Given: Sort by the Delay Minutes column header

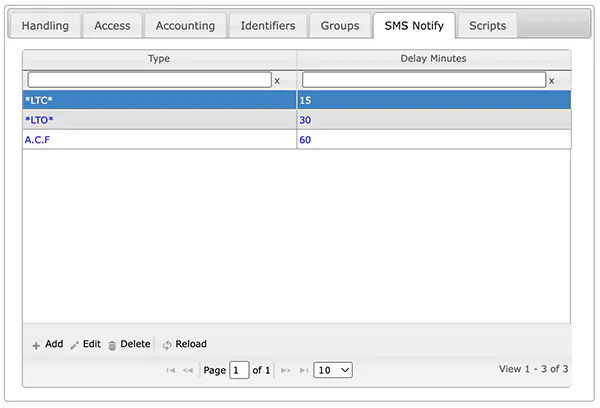Looking at the screenshot, I should click(x=434, y=59).
